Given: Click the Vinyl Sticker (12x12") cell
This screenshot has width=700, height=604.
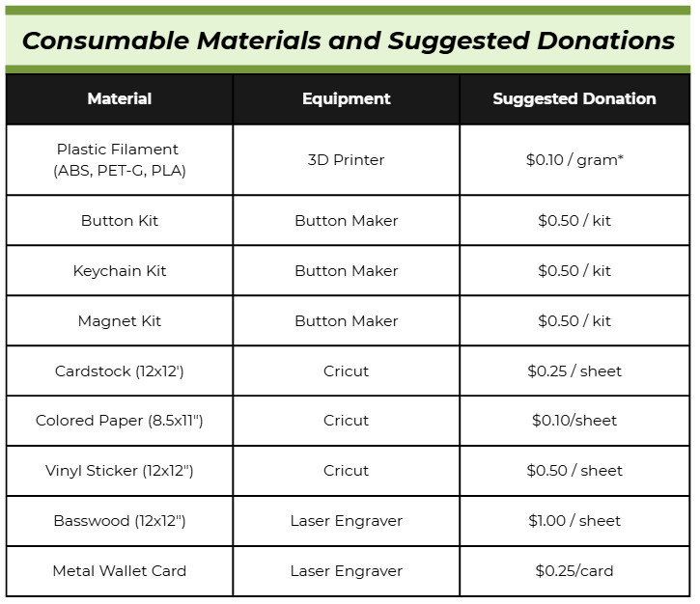Looking at the screenshot, I should click(120, 471).
